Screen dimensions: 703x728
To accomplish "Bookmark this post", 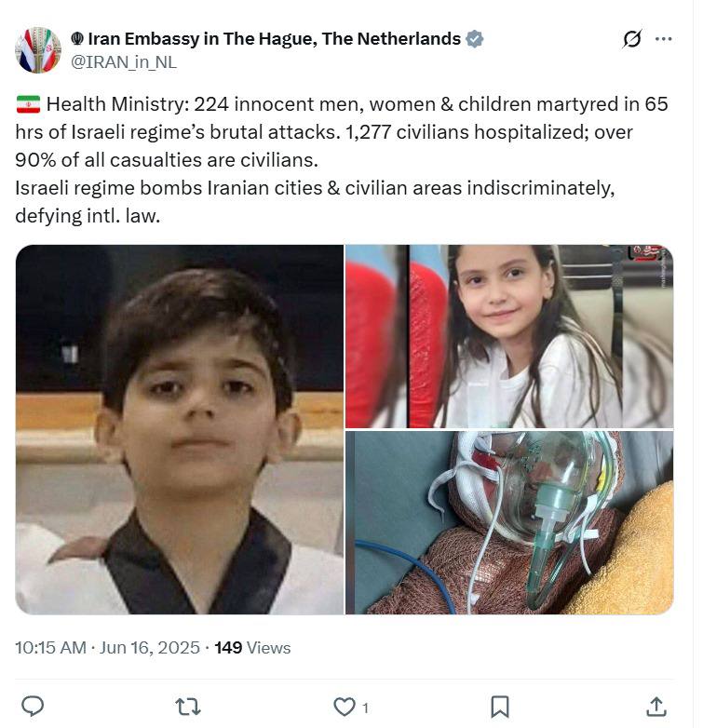I will 500,707.
